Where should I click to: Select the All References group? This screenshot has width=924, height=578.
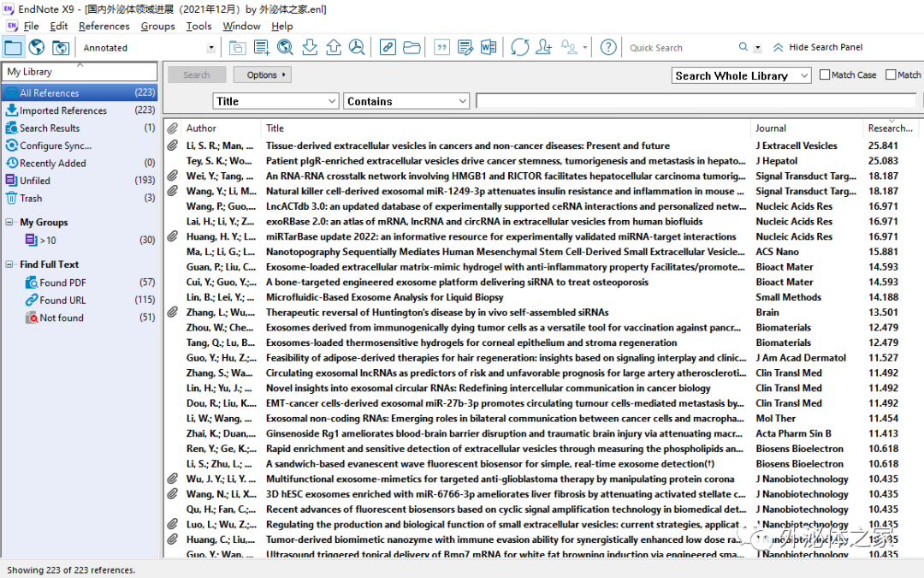point(80,92)
